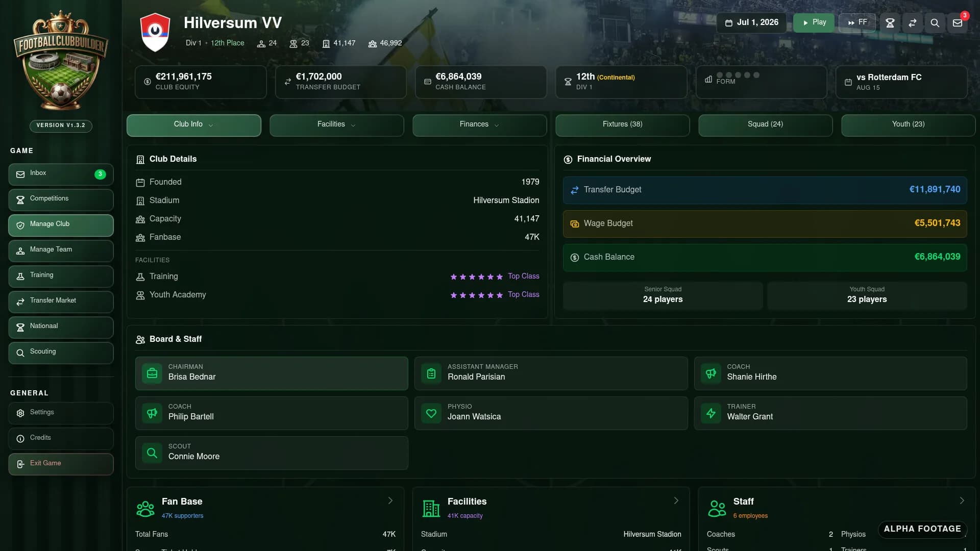Click Training facility Top Class rating
This screenshot has height=551, width=980.
(495, 277)
